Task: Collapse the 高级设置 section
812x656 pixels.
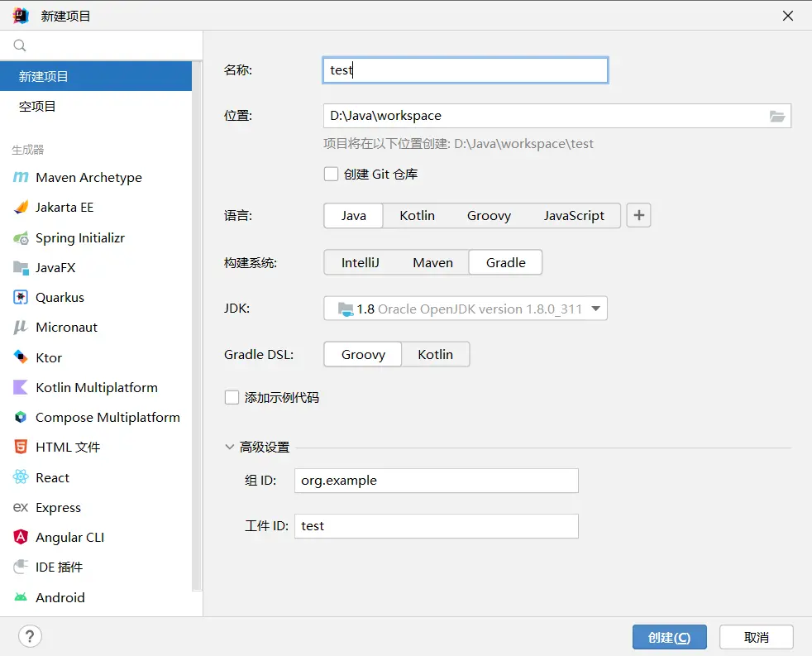Action: (229, 447)
